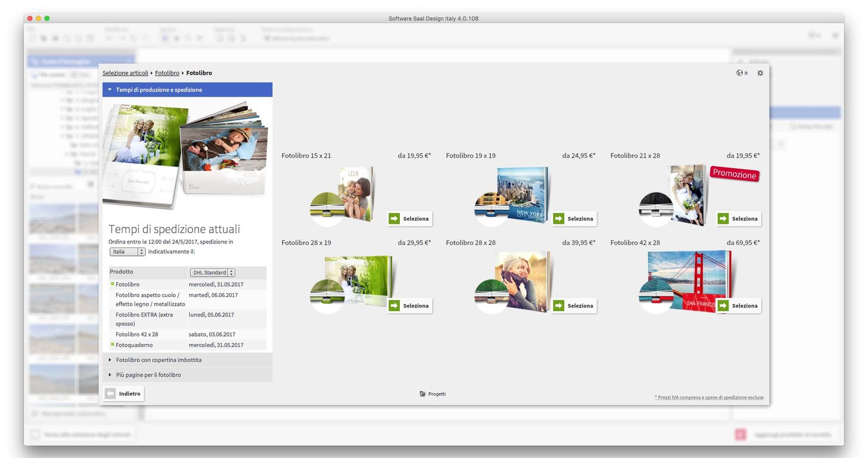Click the Fotolibro breadcrumb link
The height and width of the screenshot is (458, 868).
click(x=167, y=73)
